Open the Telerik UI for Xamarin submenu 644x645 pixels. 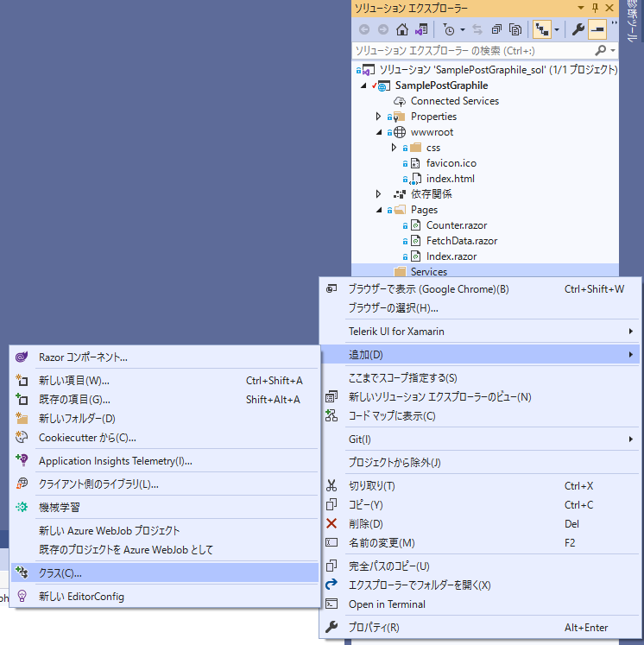point(479,332)
